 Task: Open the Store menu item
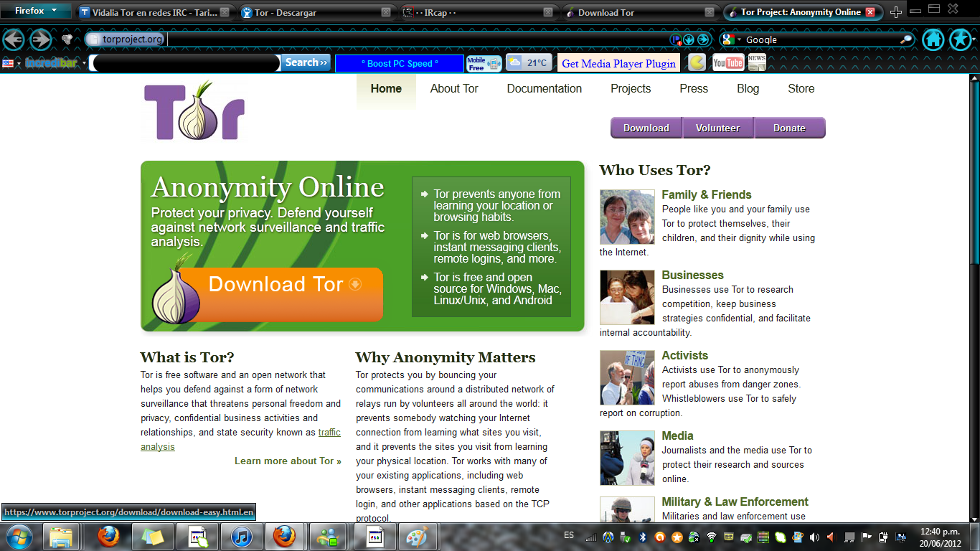(x=801, y=89)
